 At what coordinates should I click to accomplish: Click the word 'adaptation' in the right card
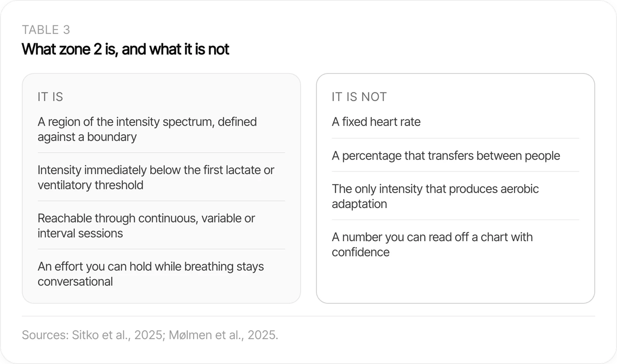pyautogui.click(x=359, y=204)
